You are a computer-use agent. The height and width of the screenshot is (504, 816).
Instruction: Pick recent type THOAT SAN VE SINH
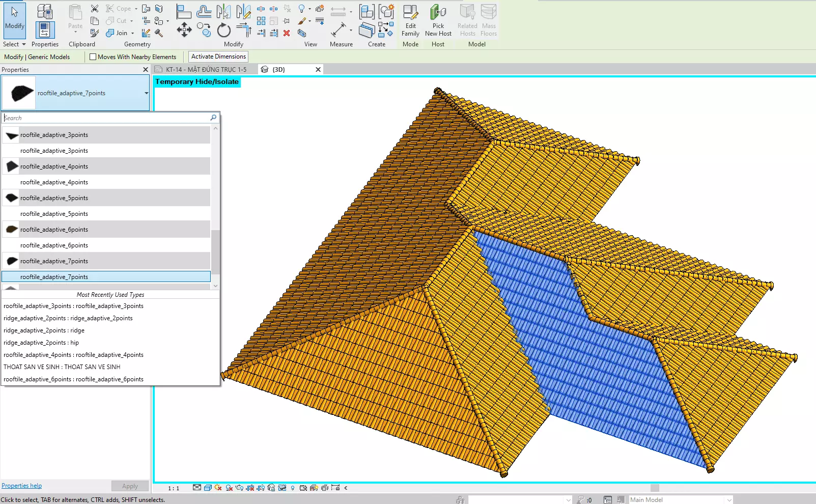tap(62, 367)
